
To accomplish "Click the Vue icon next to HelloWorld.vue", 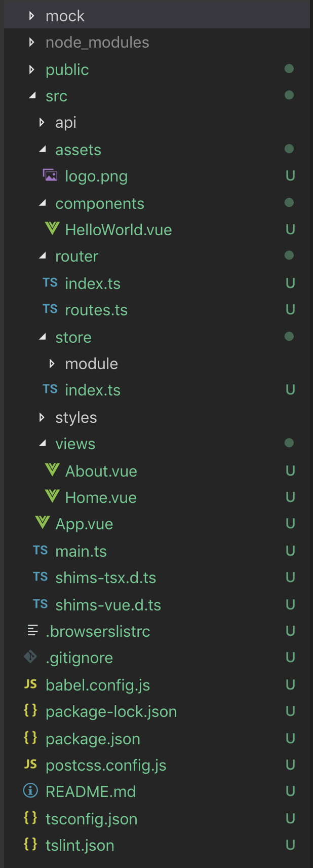I will [x=52, y=229].
